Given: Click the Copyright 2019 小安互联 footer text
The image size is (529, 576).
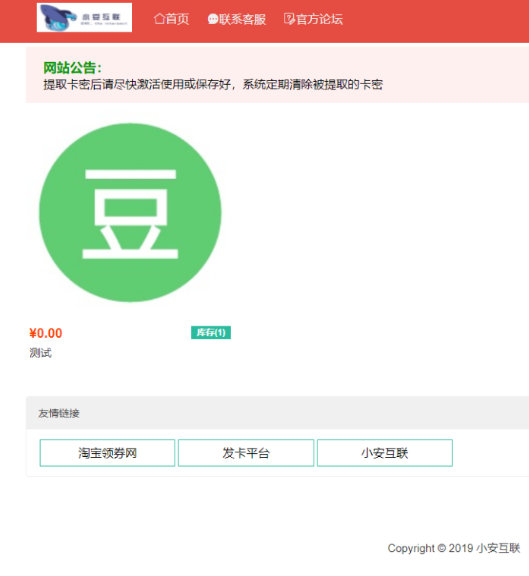Looking at the screenshot, I should (454, 548).
